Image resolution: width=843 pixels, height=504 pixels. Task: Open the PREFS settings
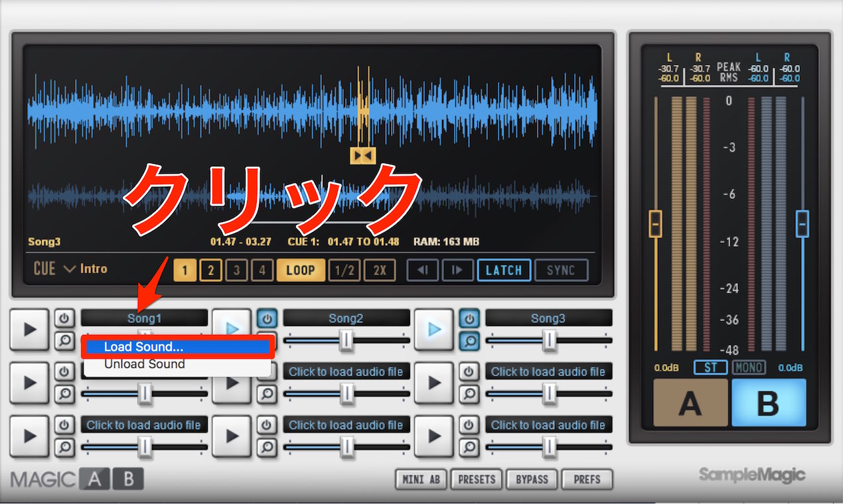pyautogui.click(x=587, y=479)
